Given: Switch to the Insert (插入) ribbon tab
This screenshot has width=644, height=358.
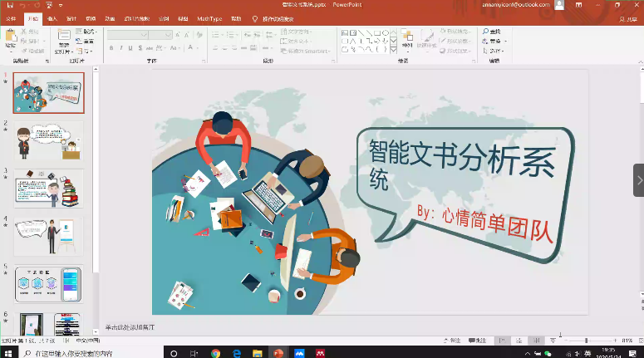Looking at the screenshot, I should [x=52, y=17].
